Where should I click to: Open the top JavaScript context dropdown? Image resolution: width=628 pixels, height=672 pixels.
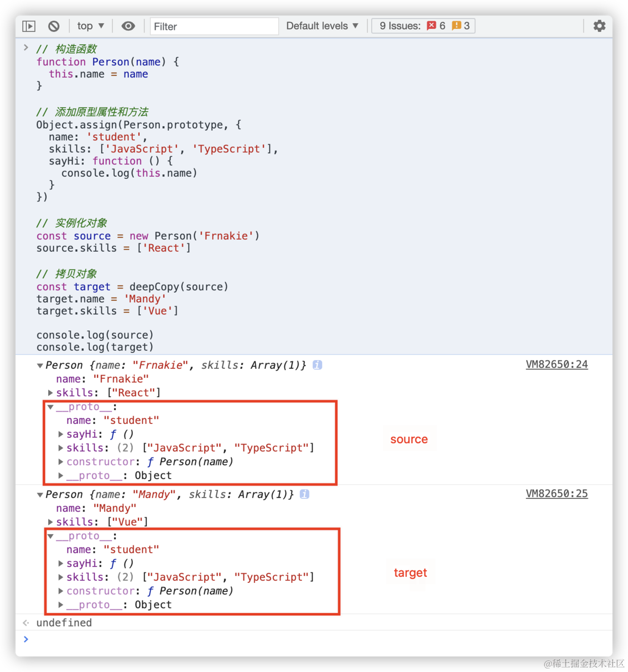[91, 26]
